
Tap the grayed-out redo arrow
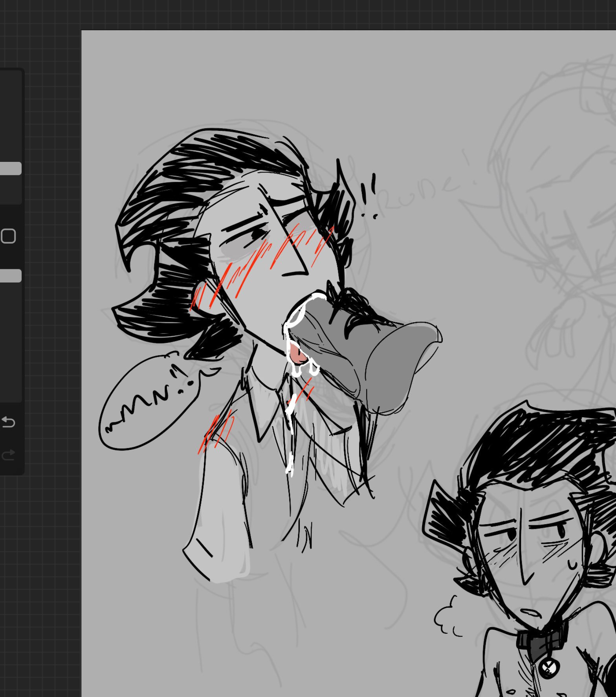point(9,455)
